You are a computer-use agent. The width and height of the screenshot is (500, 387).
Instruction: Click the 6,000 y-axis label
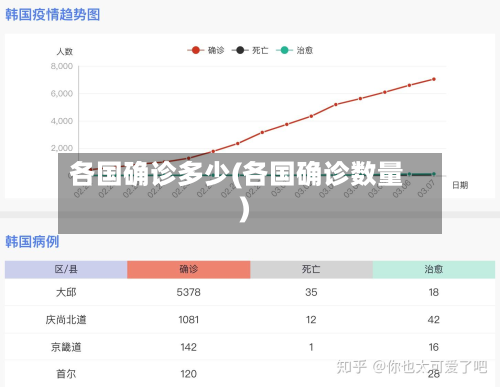coord(62,94)
